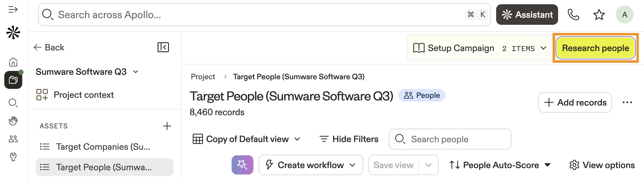Toggle Hide Filters
Viewport: 644px width, 179px height.
coord(349,139)
